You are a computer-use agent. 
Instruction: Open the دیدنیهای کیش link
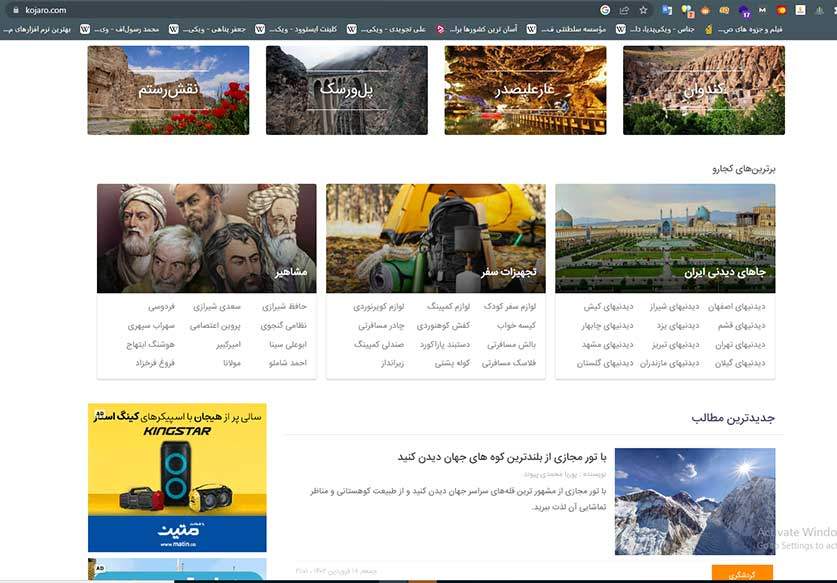click(609, 306)
